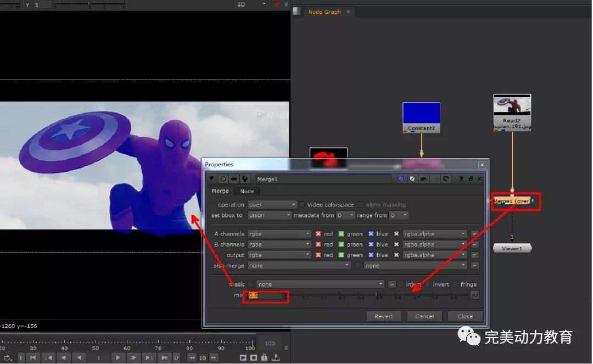
Task: Toggle alpha checkbox on A channels row
Action: coord(396,234)
